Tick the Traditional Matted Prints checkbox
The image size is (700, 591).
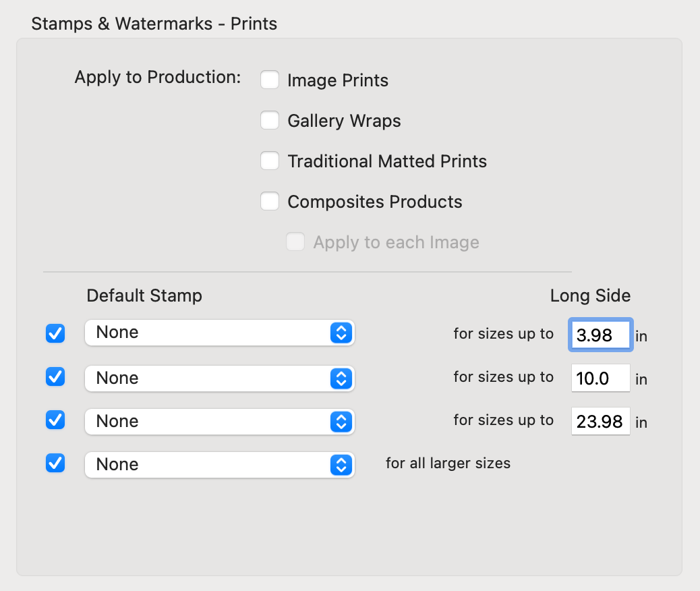tap(270, 161)
